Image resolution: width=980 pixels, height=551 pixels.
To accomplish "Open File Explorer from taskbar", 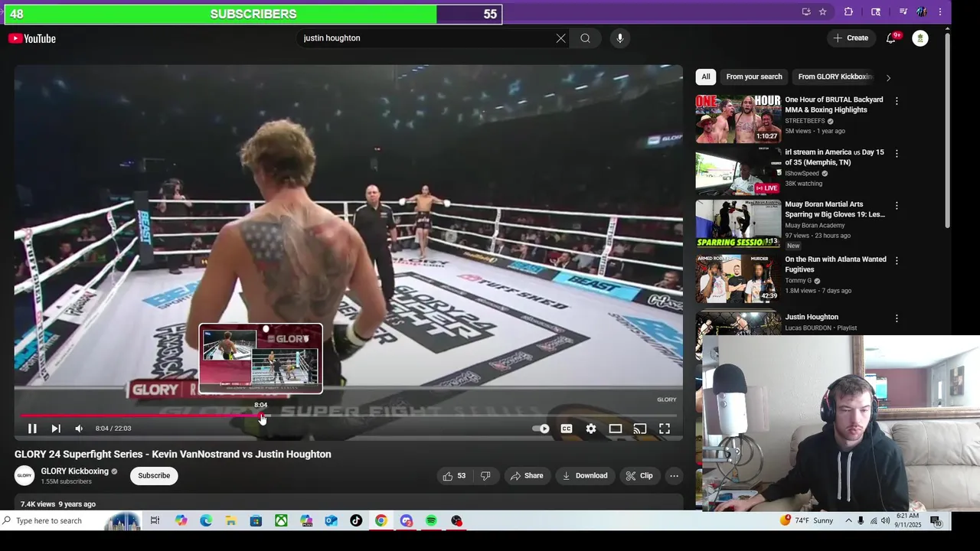I will (x=230, y=521).
